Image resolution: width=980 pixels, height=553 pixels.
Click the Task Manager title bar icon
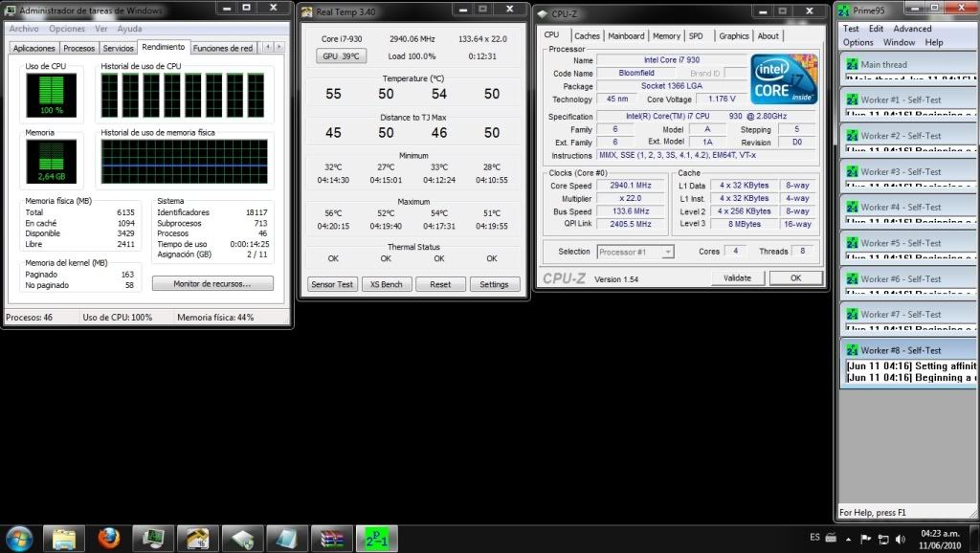[x=10, y=10]
